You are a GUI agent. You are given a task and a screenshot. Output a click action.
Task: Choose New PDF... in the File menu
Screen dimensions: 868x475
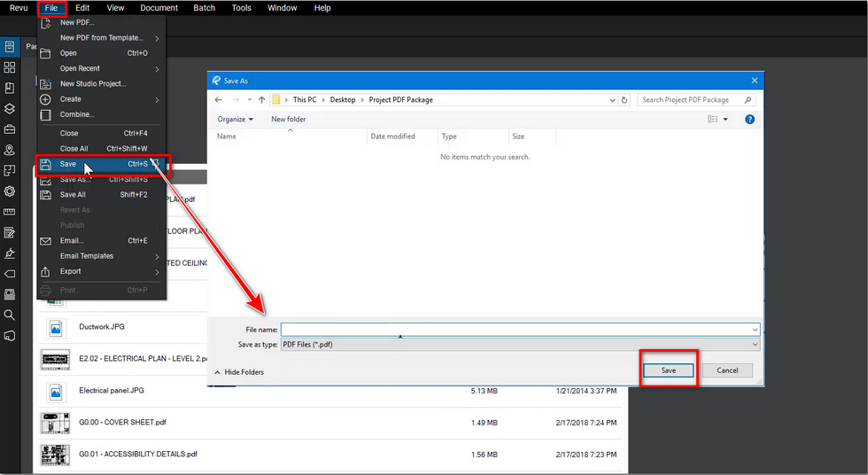click(x=103, y=23)
